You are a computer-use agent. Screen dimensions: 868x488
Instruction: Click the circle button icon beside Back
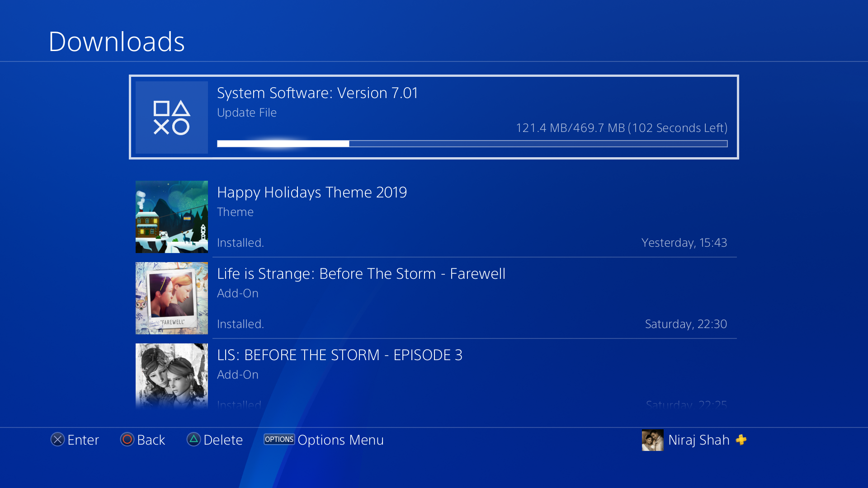click(127, 440)
